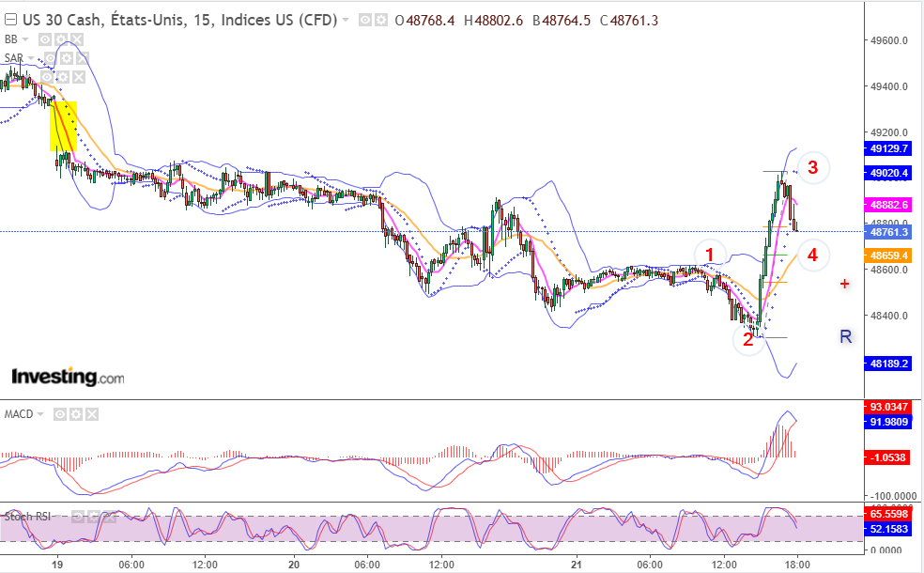Select the high value H48802.6
The image size is (924, 573).
pos(493,21)
